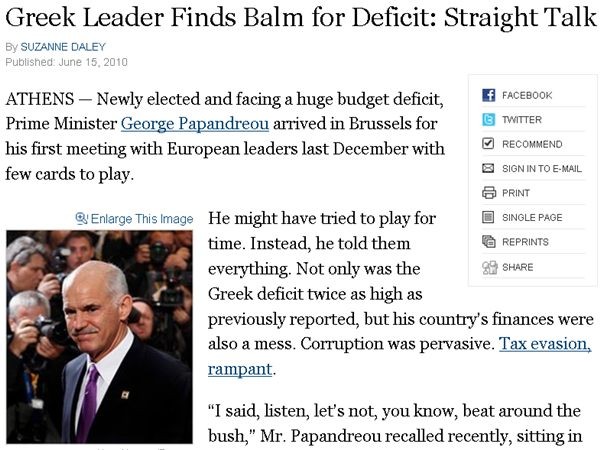Click the e-mail envelope icon

click(x=488, y=168)
